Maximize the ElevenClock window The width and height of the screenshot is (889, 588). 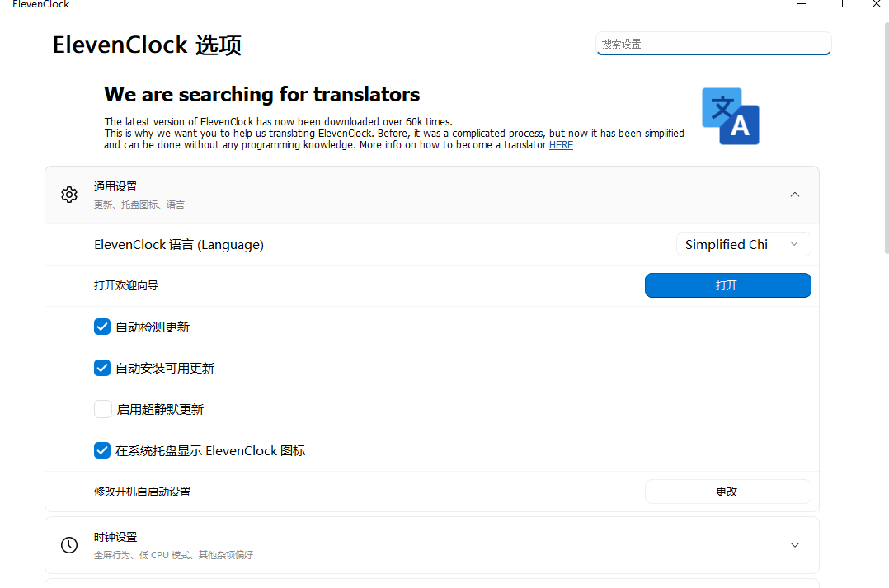click(x=839, y=3)
